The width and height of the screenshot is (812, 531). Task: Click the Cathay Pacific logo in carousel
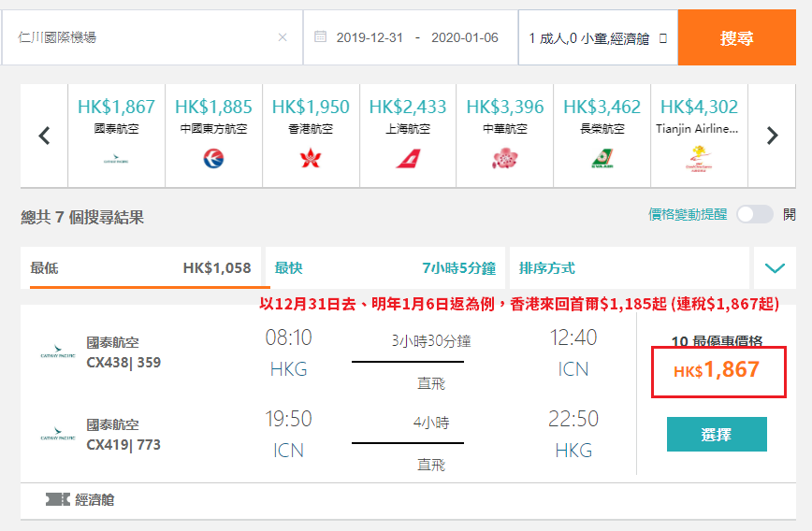coord(116,158)
